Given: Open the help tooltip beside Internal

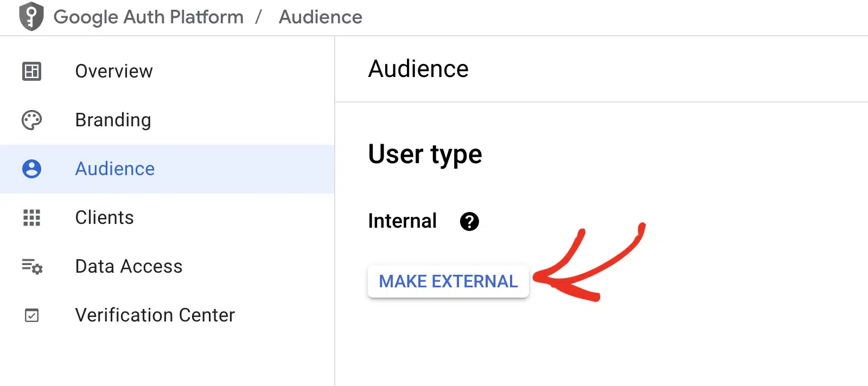Looking at the screenshot, I should pyautogui.click(x=469, y=221).
